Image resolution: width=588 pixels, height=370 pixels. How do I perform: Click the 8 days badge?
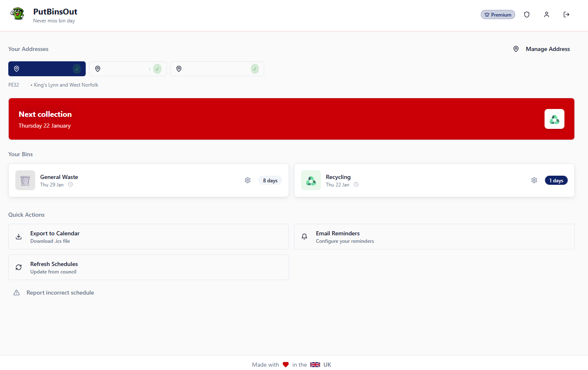270,180
